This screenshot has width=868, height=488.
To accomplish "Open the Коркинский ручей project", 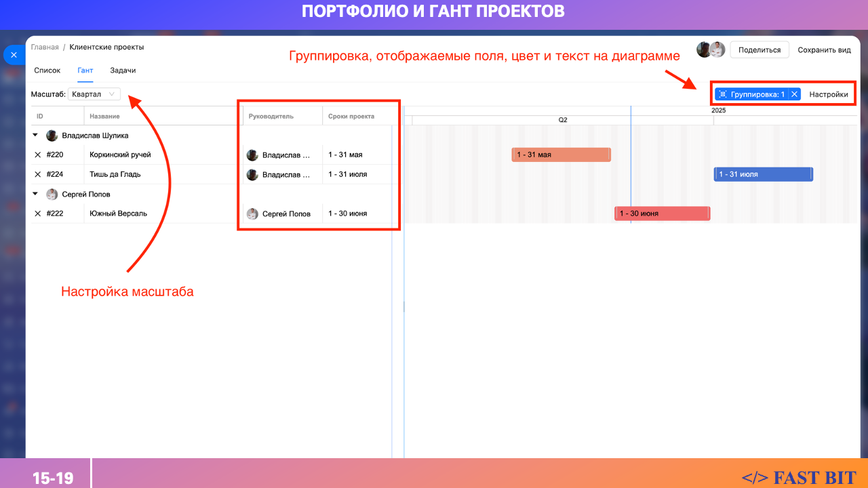I will coord(120,155).
